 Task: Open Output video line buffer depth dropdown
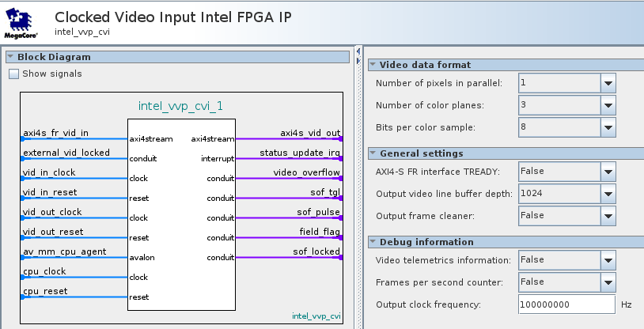click(608, 194)
